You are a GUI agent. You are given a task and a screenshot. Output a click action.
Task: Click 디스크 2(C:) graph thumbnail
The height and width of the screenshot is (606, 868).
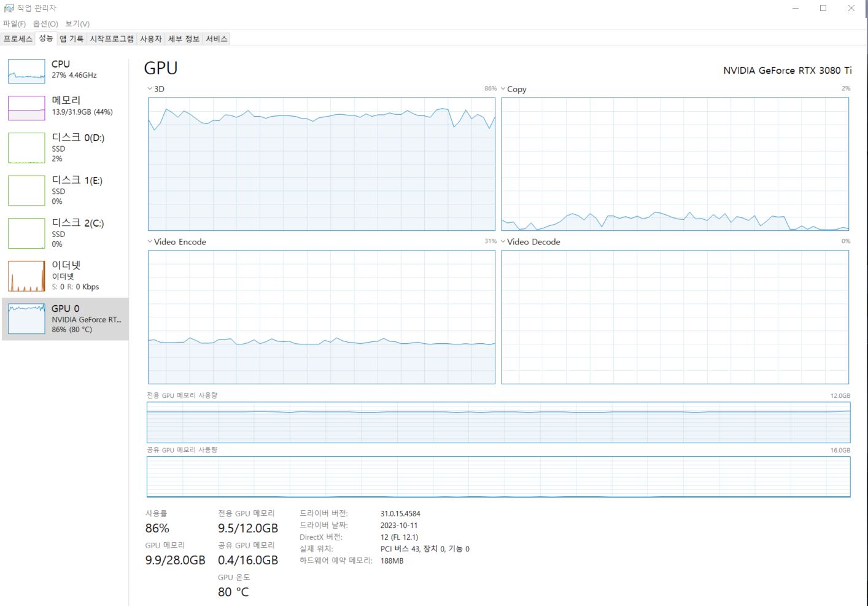pos(26,233)
